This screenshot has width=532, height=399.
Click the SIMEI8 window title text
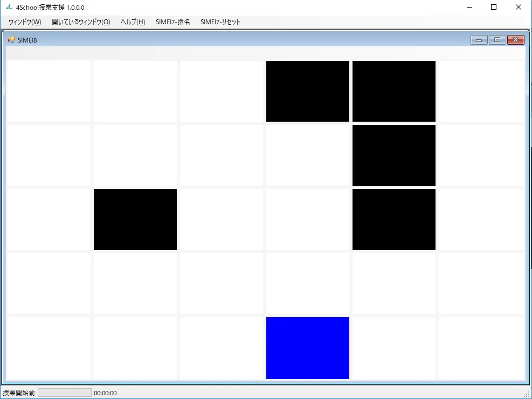[x=27, y=40]
